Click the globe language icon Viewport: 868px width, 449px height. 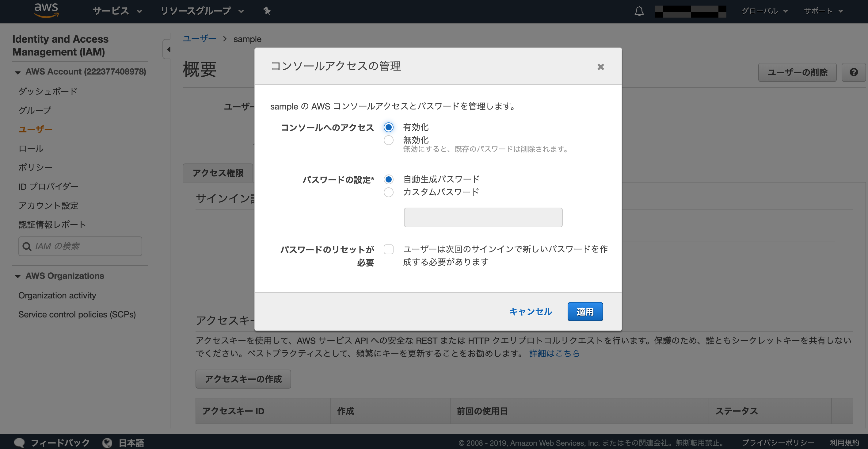tap(107, 443)
